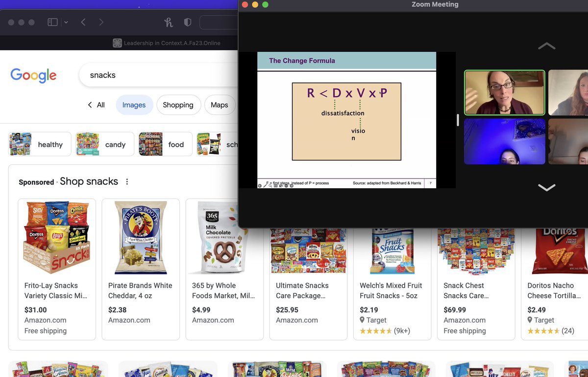
Task: Show more Zoom participants with the down chevron
Action: pos(547,187)
